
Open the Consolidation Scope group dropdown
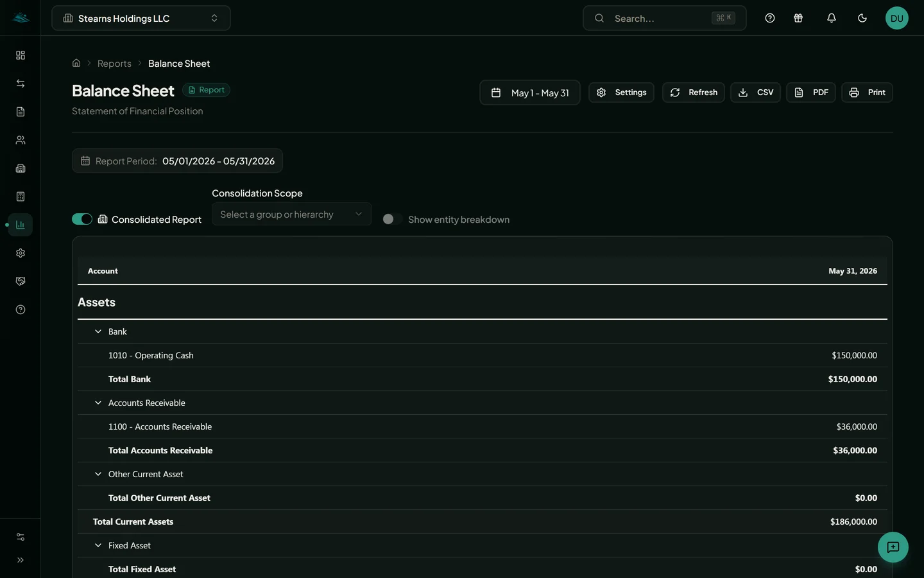click(x=292, y=214)
